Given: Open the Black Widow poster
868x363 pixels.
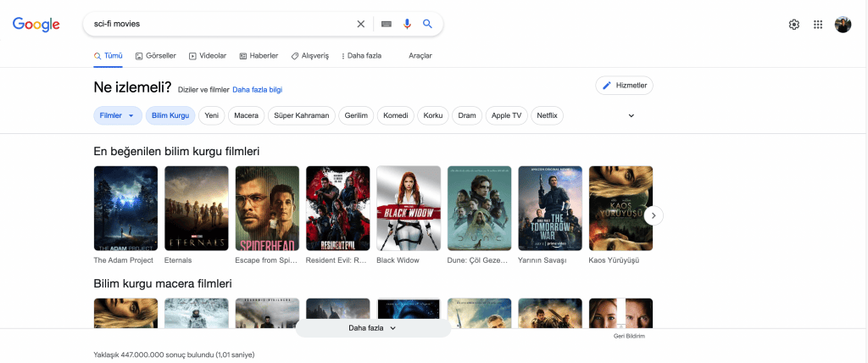Looking at the screenshot, I should coord(409,209).
